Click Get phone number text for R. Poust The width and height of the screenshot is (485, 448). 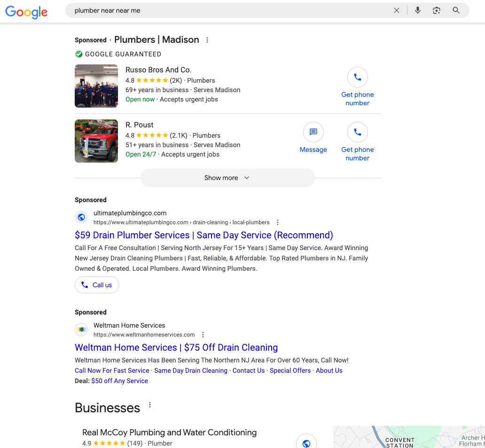(357, 154)
